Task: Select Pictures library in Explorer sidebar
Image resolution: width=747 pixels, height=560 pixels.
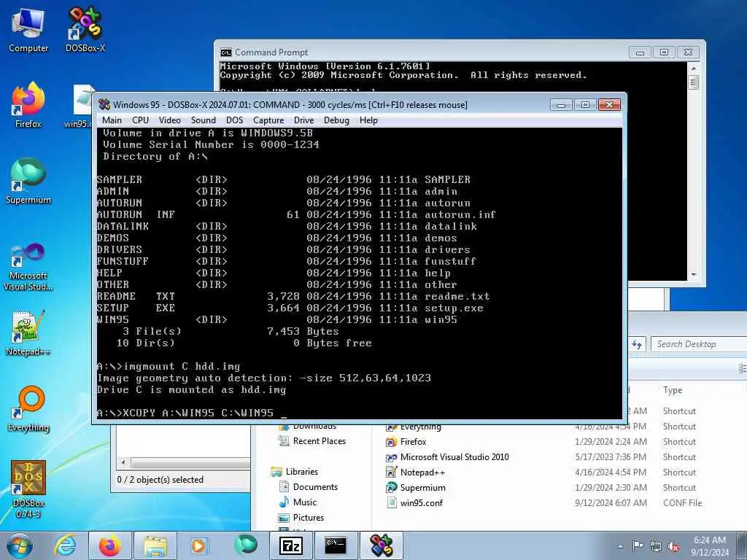Action: click(301, 517)
